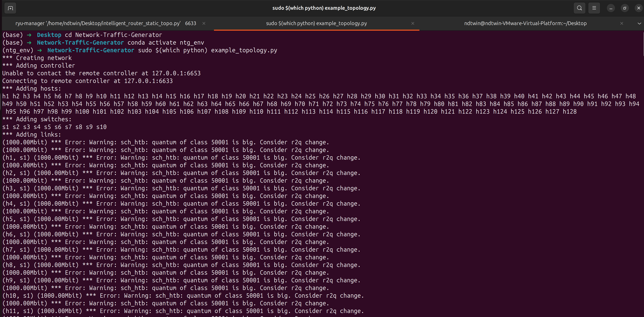Close the ryu-manager tab

point(204,23)
